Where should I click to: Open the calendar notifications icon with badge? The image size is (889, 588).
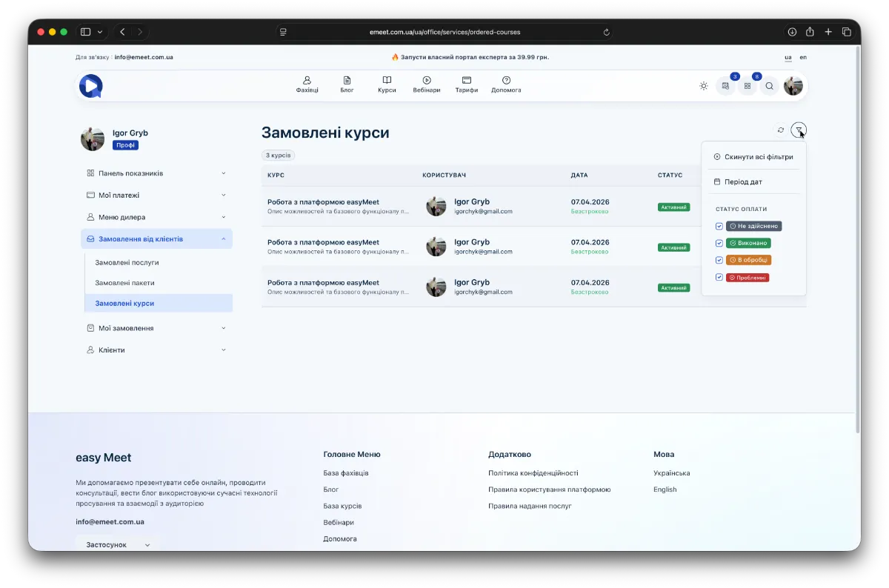tap(725, 86)
